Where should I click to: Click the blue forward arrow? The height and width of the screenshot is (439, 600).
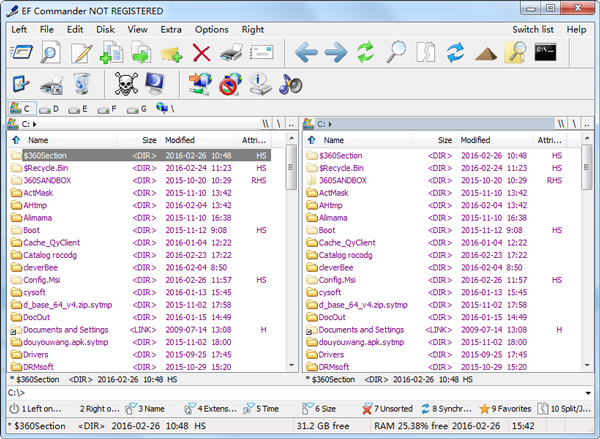336,52
